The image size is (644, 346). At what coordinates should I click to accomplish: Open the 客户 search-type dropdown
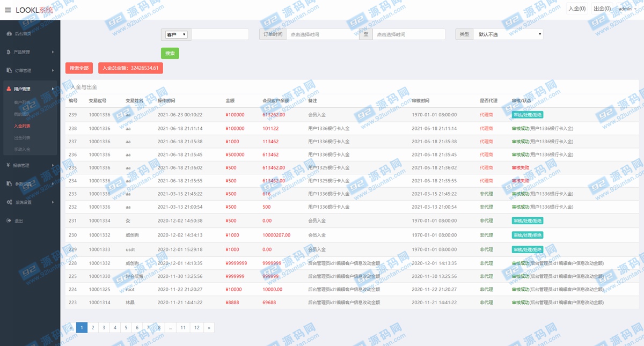[x=177, y=34]
